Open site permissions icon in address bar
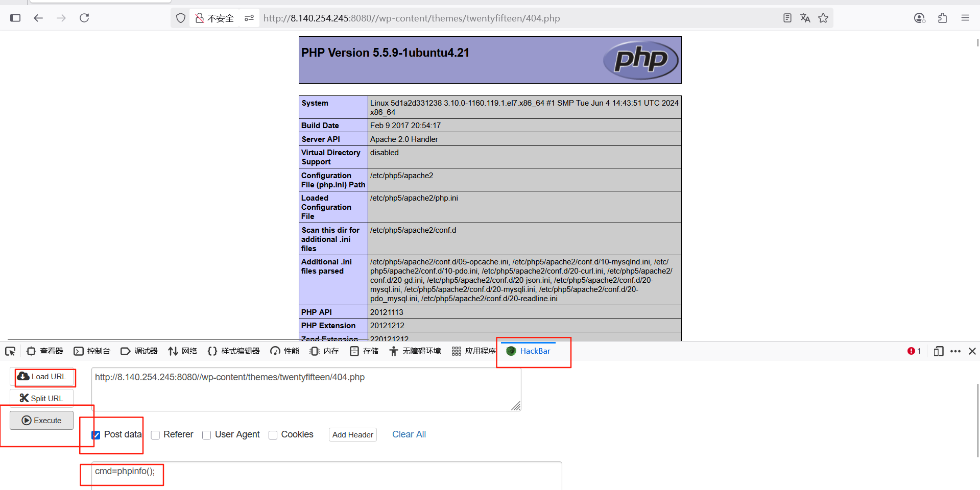The height and width of the screenshot is (490, 980). coord(249,18)
